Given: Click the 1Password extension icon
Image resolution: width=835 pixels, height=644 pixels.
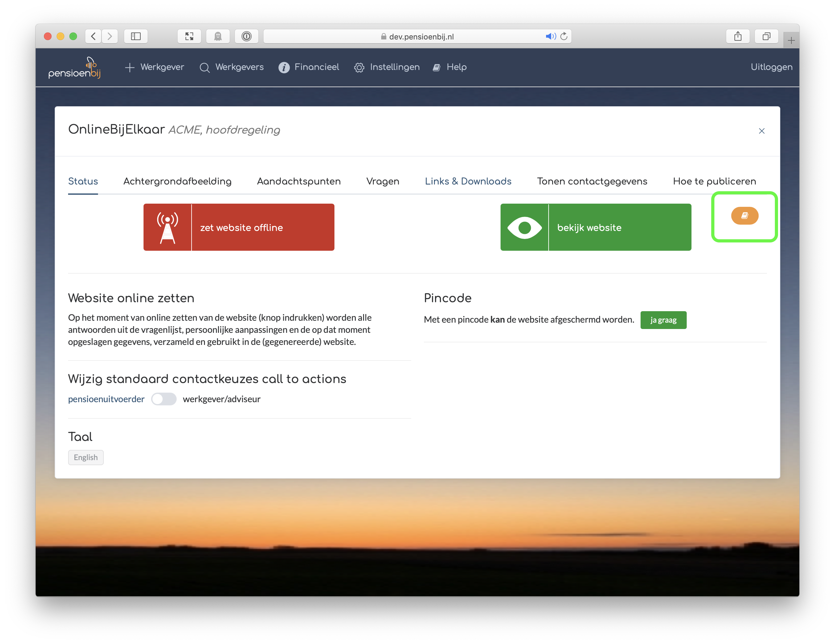Looking at the screenshot, I should coord(247,36).
